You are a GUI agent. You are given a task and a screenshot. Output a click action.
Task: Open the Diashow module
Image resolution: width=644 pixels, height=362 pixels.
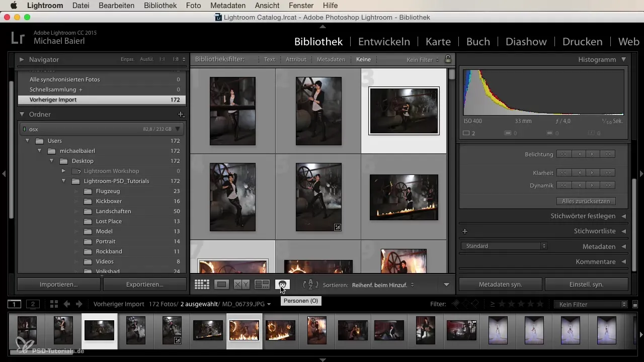pos(527,42)
